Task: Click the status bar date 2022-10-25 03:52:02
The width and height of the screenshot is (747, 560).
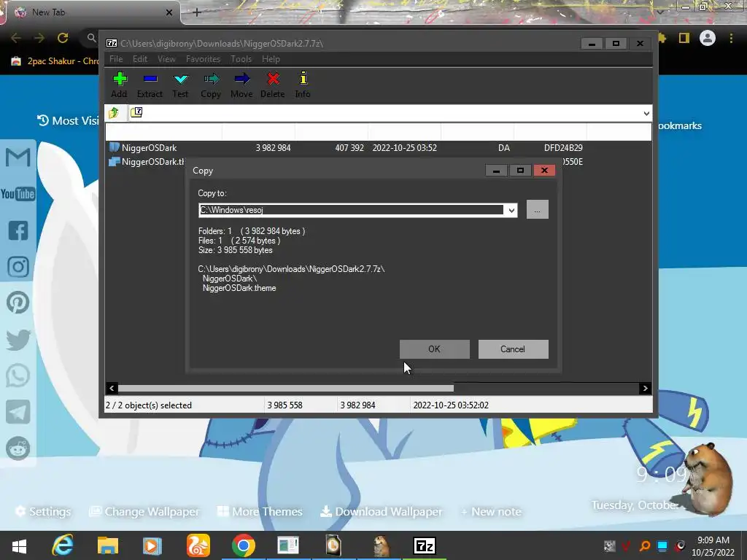Action: click(451, 405)
